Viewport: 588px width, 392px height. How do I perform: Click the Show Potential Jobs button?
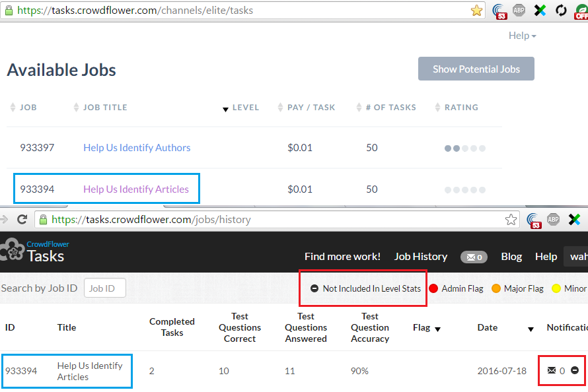[476, 69]
